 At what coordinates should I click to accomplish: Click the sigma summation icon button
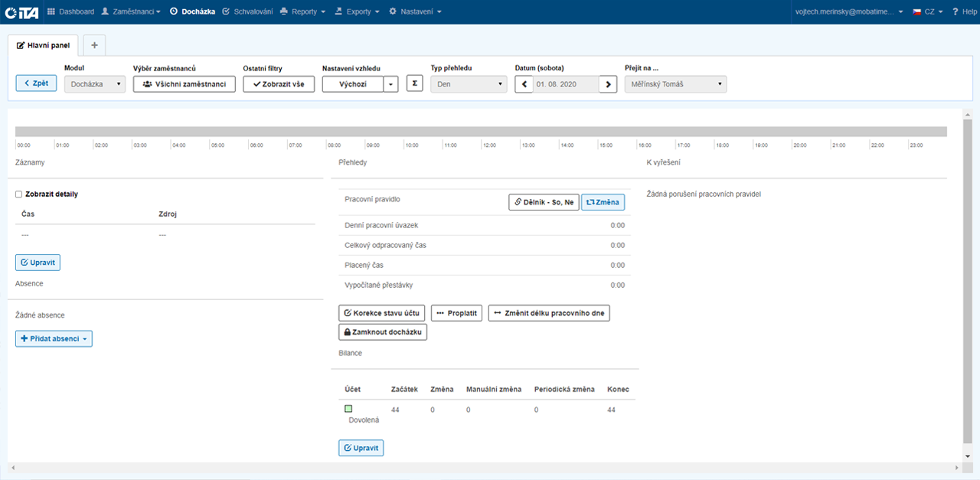(x=414, y=84)
